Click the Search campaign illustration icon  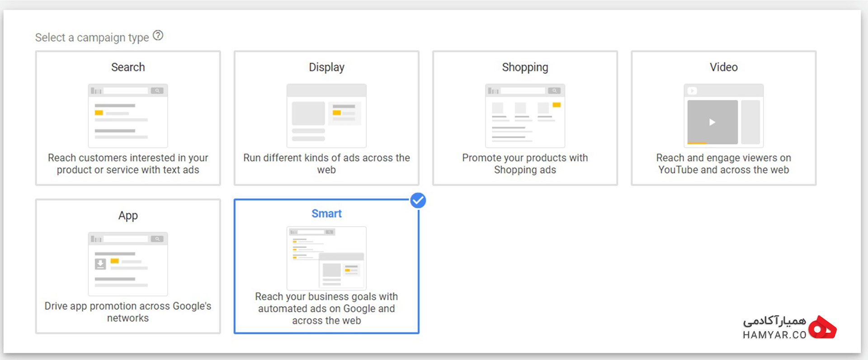128,116
